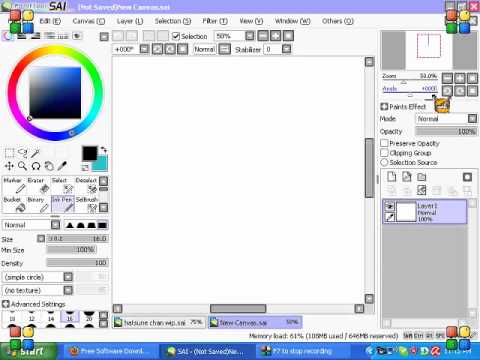This screenshot has height=360, width=480.
Task: Toggle the HSV slider panel
Action: [x=36, y=36]
